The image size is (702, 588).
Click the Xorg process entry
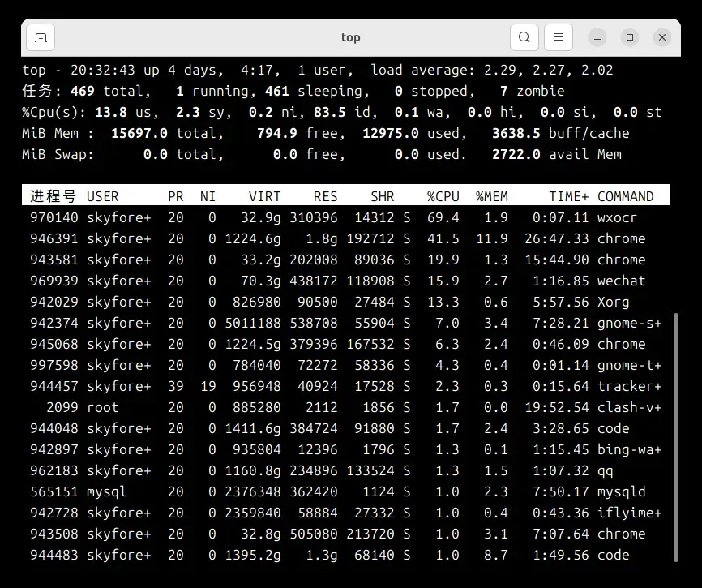point(613,302)
